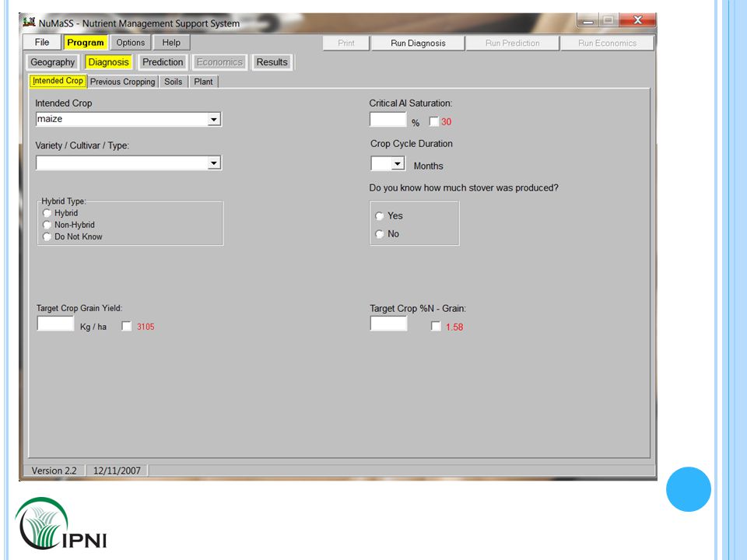Screen dimensions: 747x560
Task: Click the Critical Al Saturation input field
Action: 388,119
